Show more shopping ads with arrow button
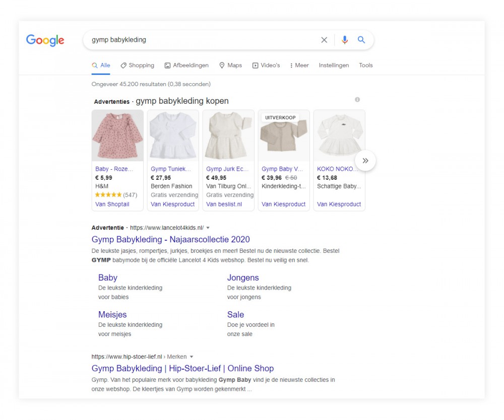The width and height of the screenshot is (504, 420). click(x=365, y=161)
